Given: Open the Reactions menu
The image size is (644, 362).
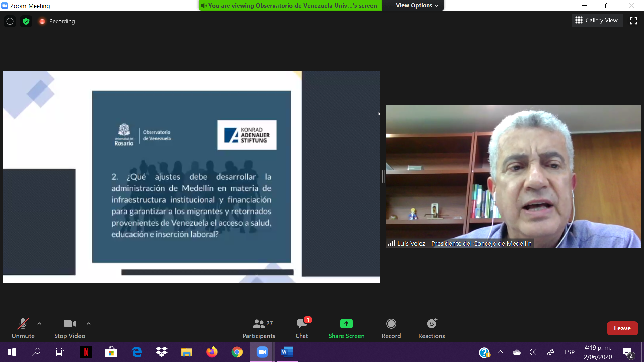Looking at the screenshot, I should [x=431, y=328].
